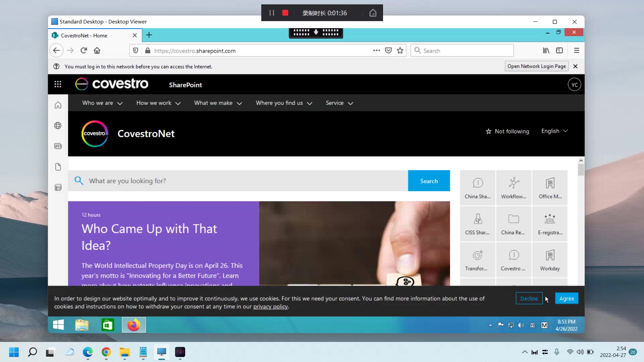Open a new browser tab
This screenshot has width=644, height=362.
click(x=149, y=35)
